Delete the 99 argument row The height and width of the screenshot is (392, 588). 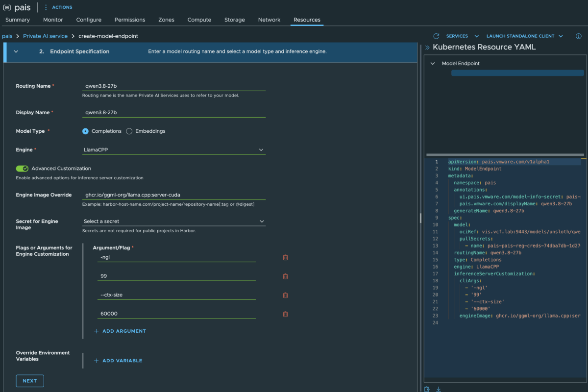click(285, 276)
